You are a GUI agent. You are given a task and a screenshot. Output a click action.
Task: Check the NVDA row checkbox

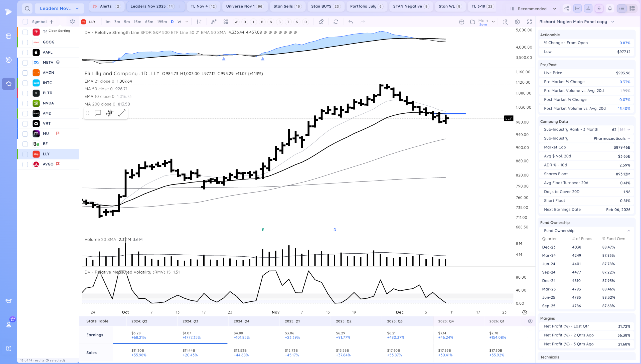[25, 103]
